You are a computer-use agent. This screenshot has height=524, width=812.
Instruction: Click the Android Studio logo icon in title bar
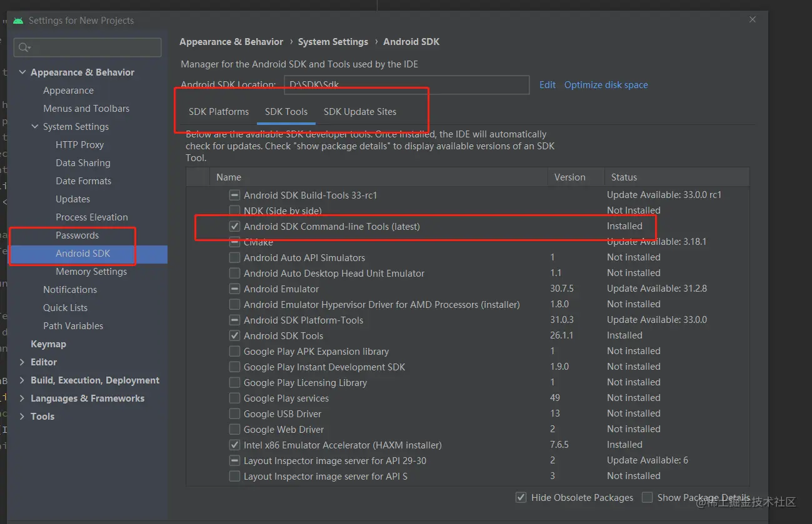pyautogui.click(x=18, y=21)
